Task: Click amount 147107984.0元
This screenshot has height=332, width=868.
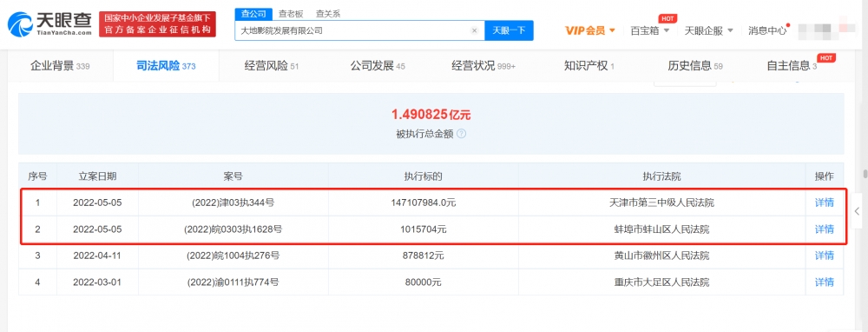Action: (423, 203)
